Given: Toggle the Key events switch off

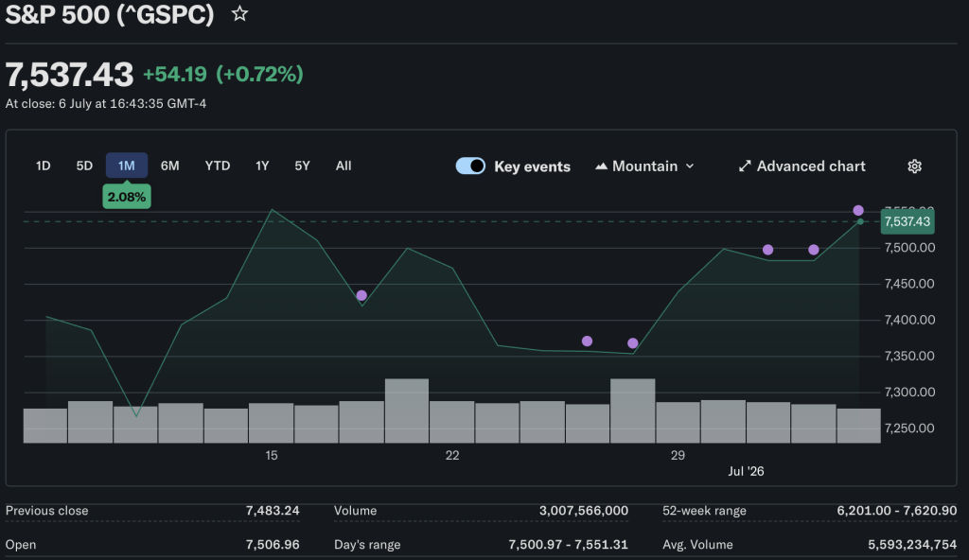Looking at the screenshot, I should click(x=470, y=166).
